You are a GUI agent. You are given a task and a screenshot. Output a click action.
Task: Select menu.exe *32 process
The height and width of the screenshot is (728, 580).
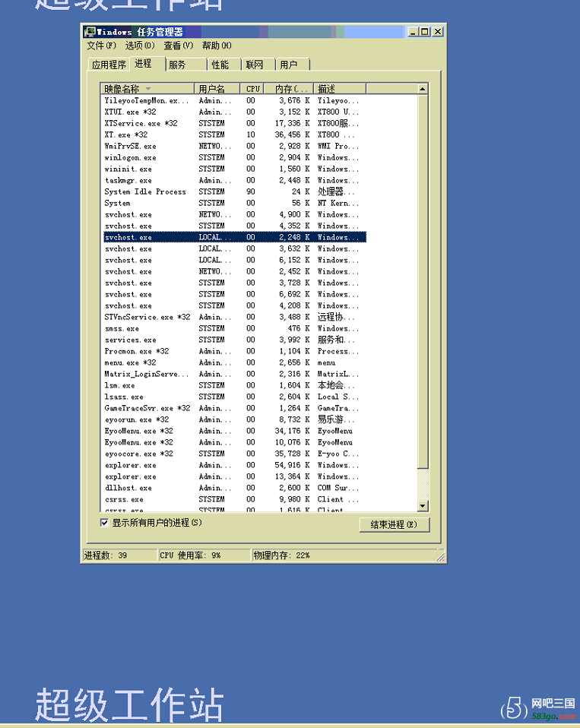click(234, 362)
